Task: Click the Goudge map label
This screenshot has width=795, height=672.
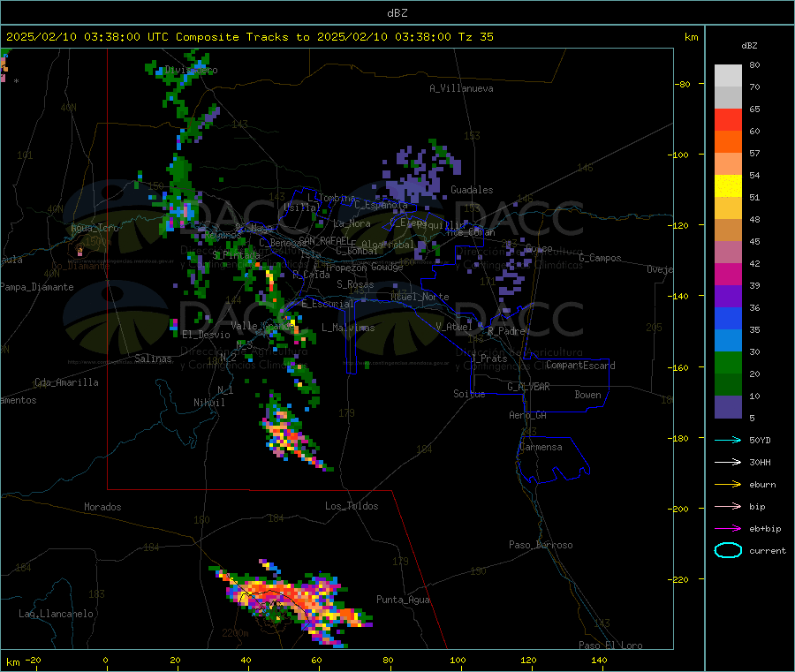Action: click(387, 267)
